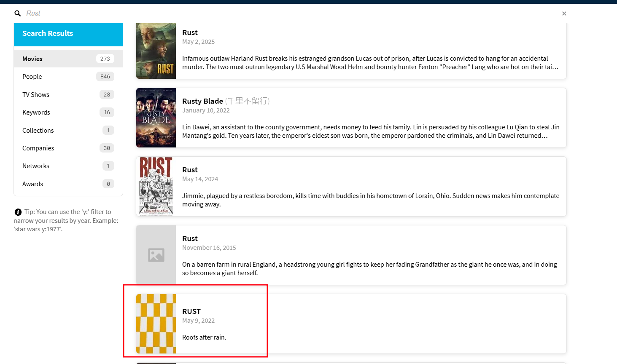
Task: Click the 273 count badge for Movies
Action: [105, 59]
